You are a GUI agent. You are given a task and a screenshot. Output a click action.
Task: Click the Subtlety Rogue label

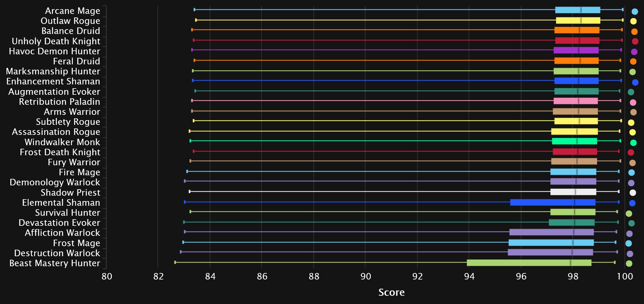click(x=68, y=122)
